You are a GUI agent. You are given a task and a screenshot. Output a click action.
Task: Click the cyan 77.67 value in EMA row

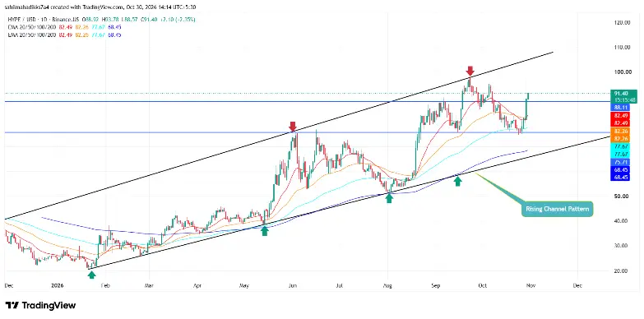pos(98,35)
